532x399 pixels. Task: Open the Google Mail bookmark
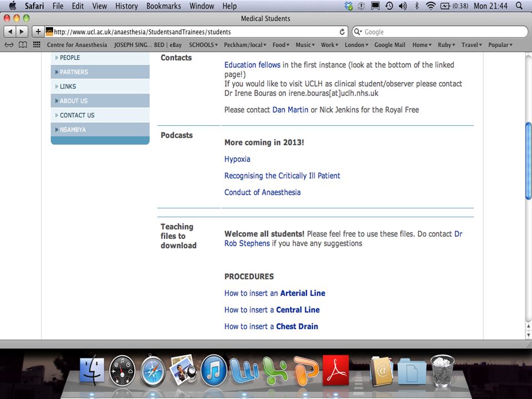390,45
